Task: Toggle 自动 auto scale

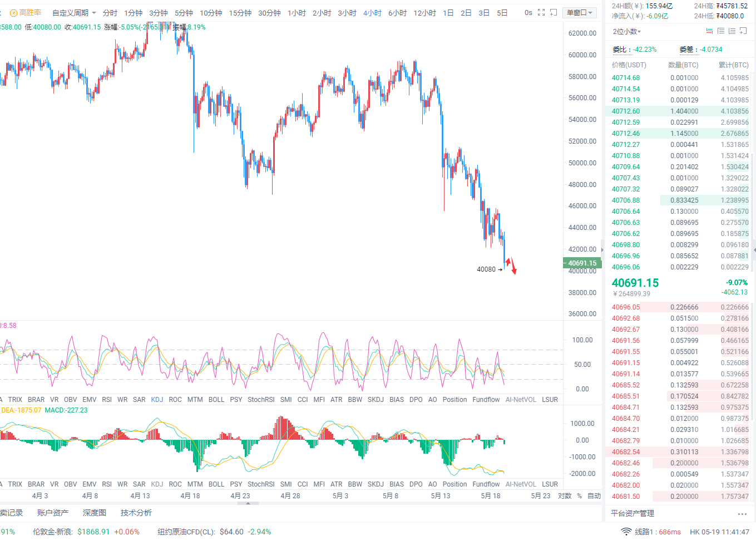Action: pyautogui.click(x=594, y=496)
